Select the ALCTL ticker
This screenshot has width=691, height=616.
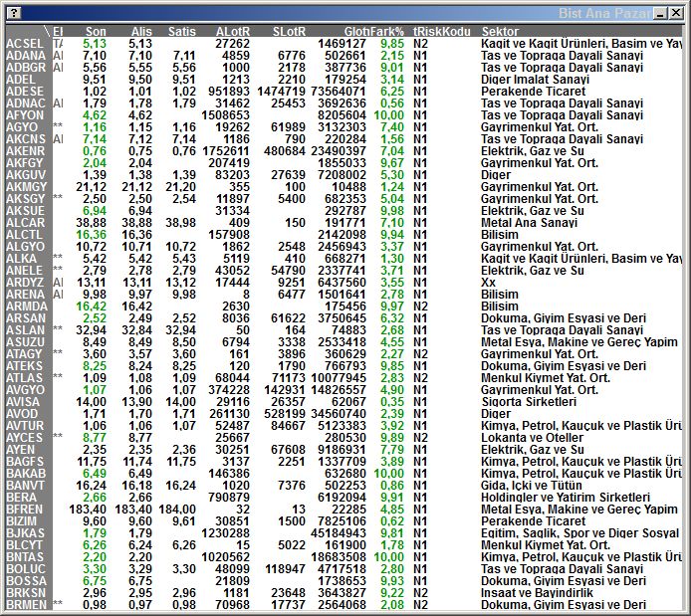pos(24,234)
